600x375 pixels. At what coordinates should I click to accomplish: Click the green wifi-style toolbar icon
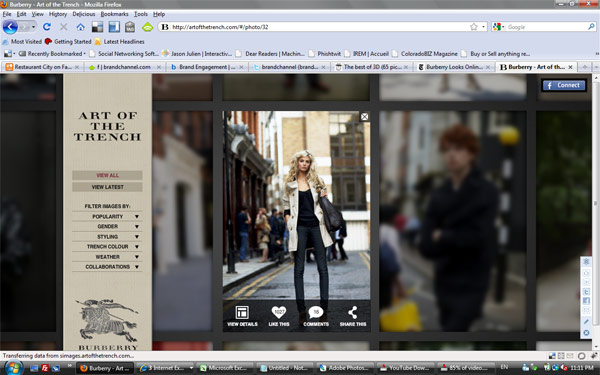click(x=147, y=27)
